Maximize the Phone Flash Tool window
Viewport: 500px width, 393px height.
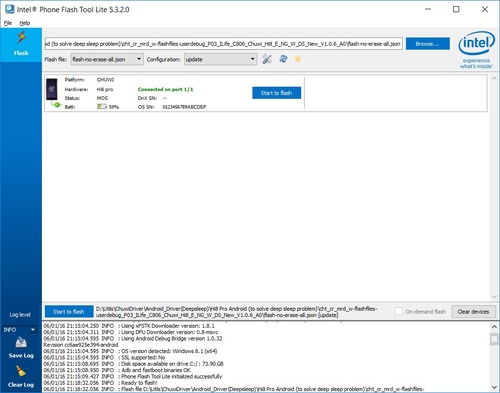(x=456, y=9)
